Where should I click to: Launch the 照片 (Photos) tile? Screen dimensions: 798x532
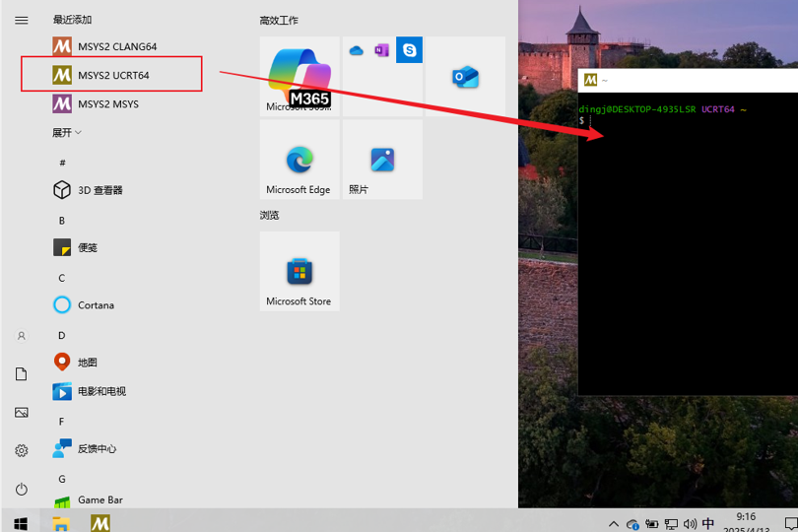(382, 160)
